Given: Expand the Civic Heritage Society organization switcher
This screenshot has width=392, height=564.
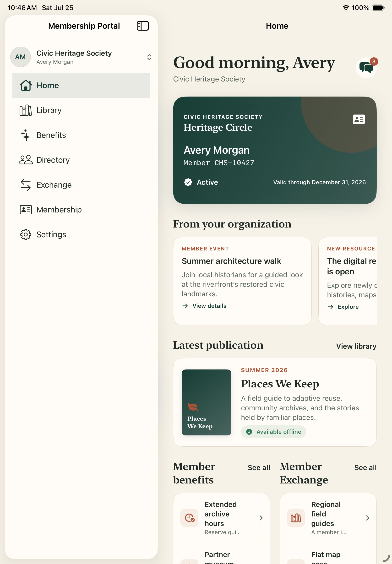Looking at the screenshot, I should [149, 57].
